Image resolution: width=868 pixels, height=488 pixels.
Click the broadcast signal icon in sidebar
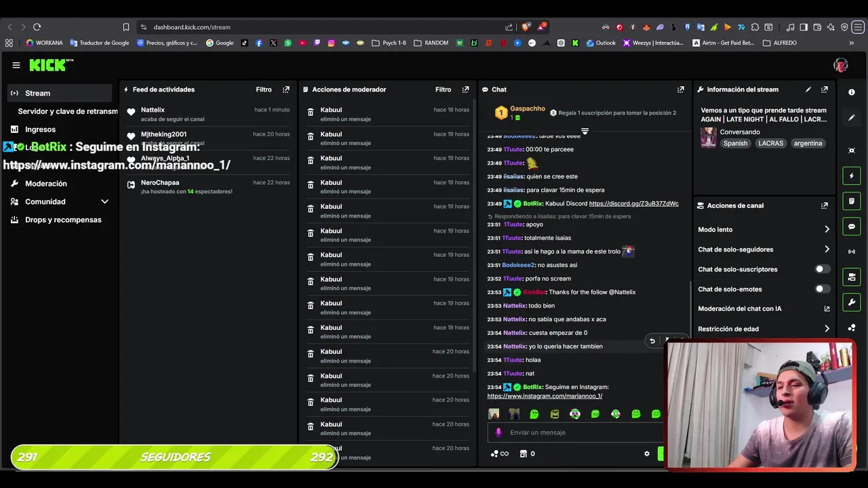point(852,251)
